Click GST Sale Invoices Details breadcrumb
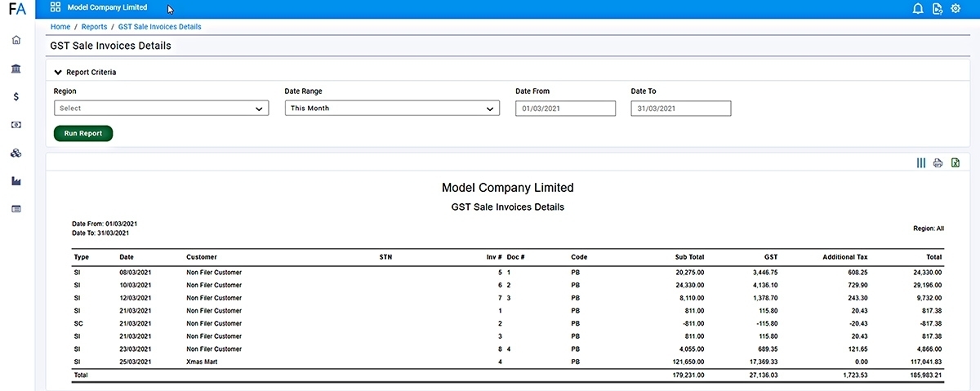This screenshot has width=980, height=391. coord(159,27)
